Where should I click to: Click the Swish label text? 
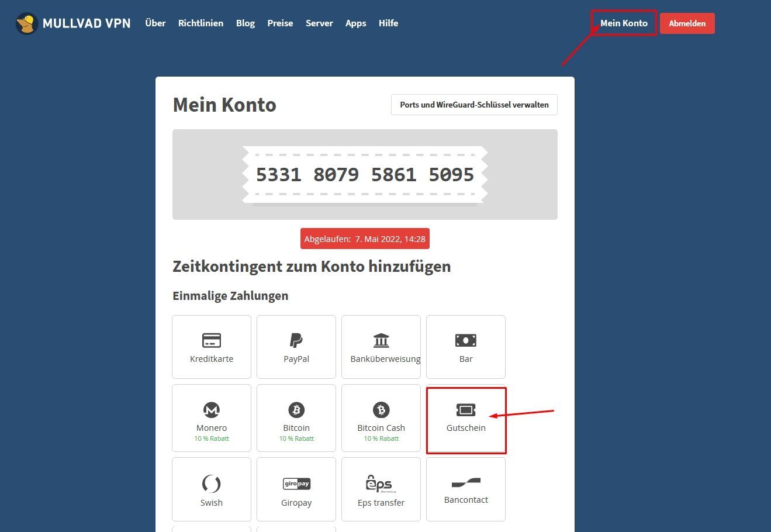coord(212,503)
